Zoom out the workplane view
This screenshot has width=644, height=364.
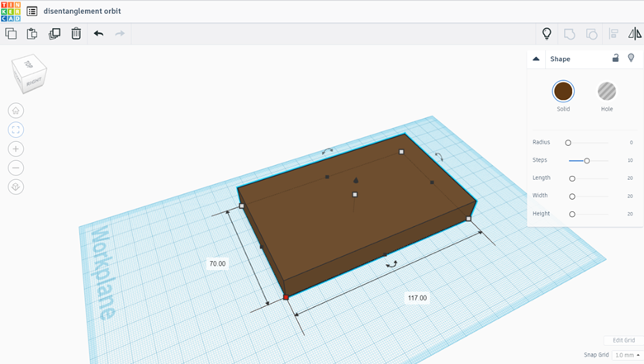pyautogui.click(x=16, y=168)
